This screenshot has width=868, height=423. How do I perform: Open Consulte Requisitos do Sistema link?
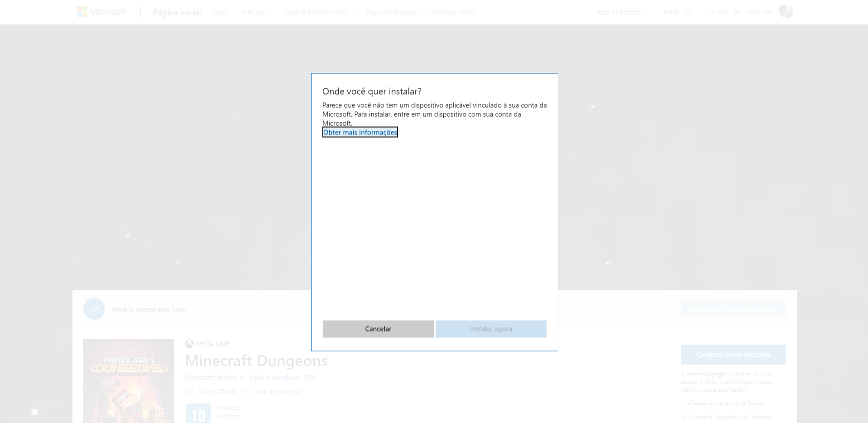click(x=730, y=417)
